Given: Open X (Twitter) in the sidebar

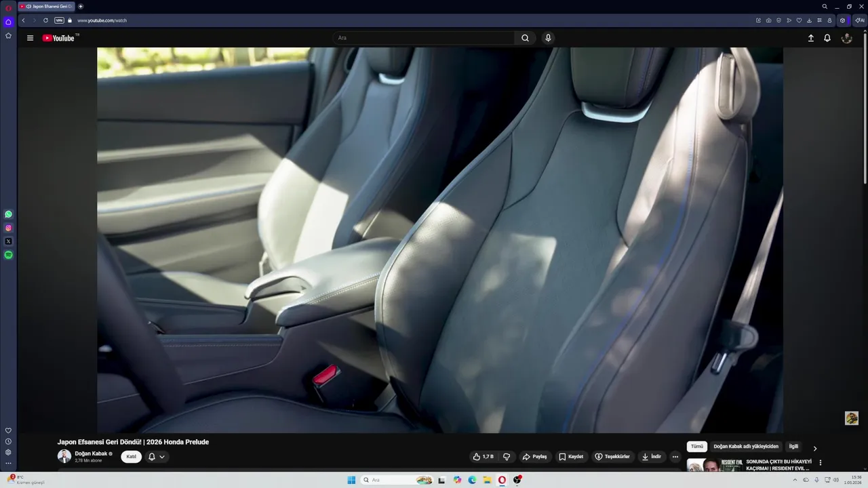Looking at the screenshot, I should 8,241.
